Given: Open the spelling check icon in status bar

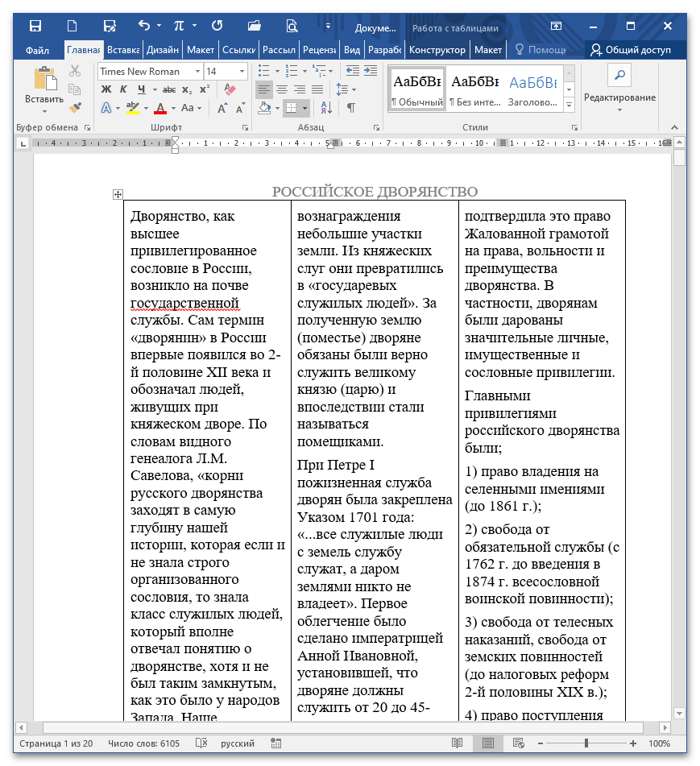Looking at the screenshot, I should 201,743.
